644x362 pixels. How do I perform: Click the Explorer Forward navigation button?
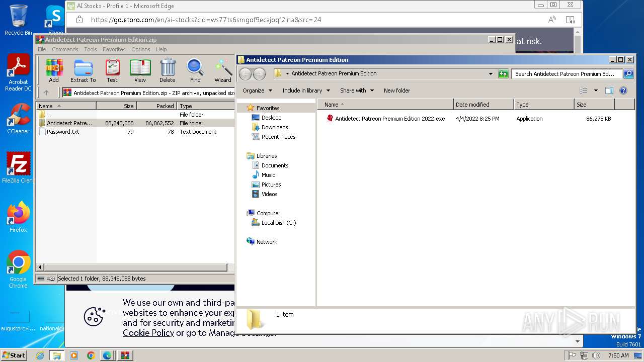click(259, 74)
